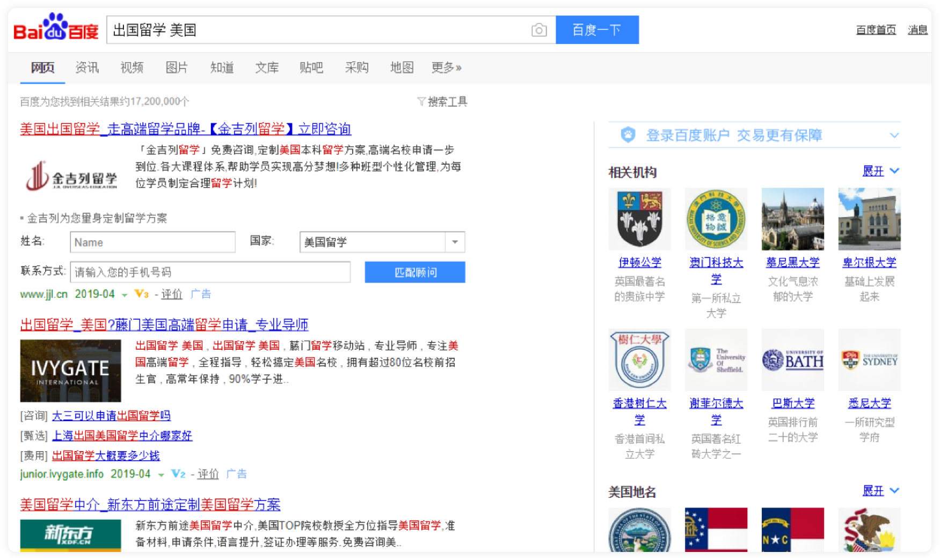The height and width of the screenshot is (560, 940).
Task: Click the Baidu logo
Action: coord(56,27)
